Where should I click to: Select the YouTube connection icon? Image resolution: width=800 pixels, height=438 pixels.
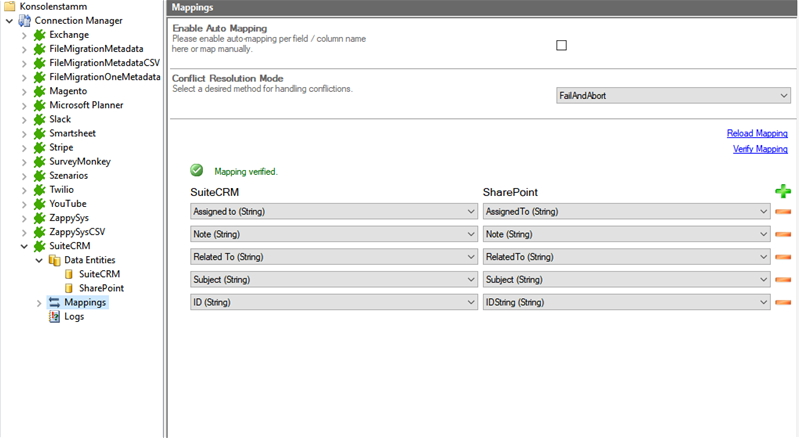[39, 203]
